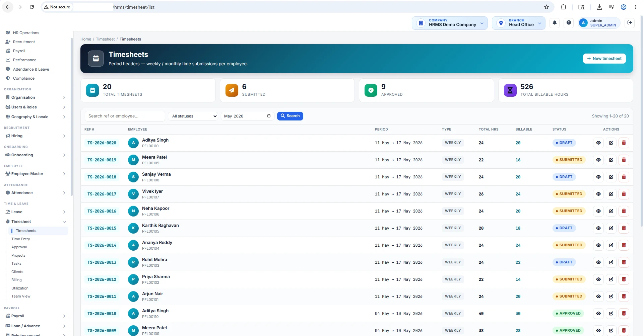Open the Head Office branch dropdown

(x=519, y=23)
